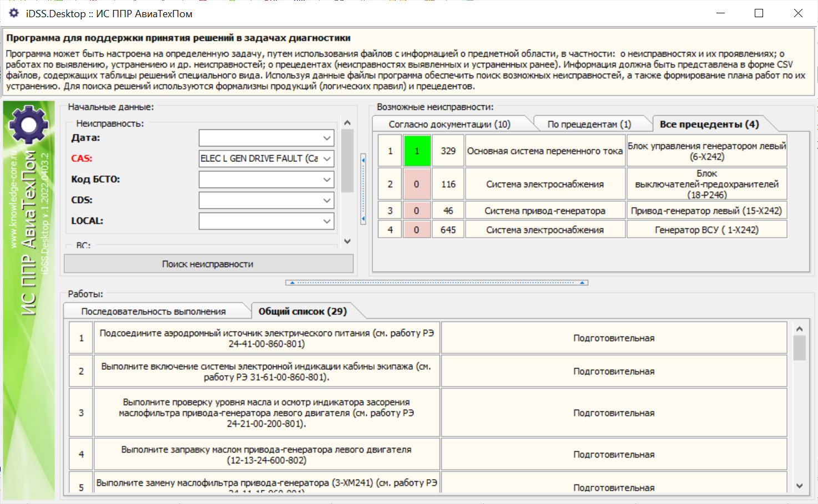Open the Дата dropdown
This screenshot has width=818, height=504.
pos(326,138)
